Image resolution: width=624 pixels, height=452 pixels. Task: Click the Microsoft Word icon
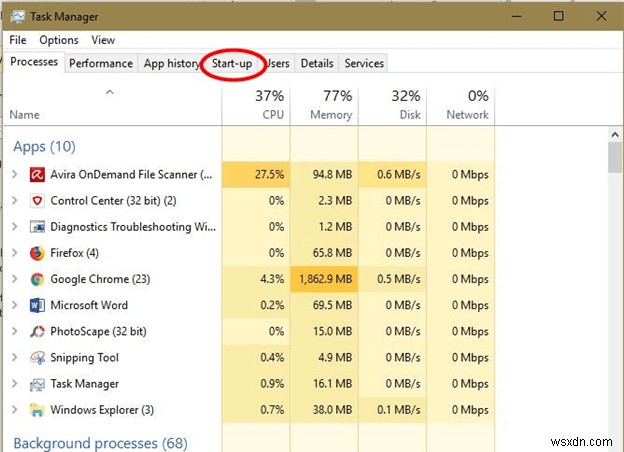point(37,306)
